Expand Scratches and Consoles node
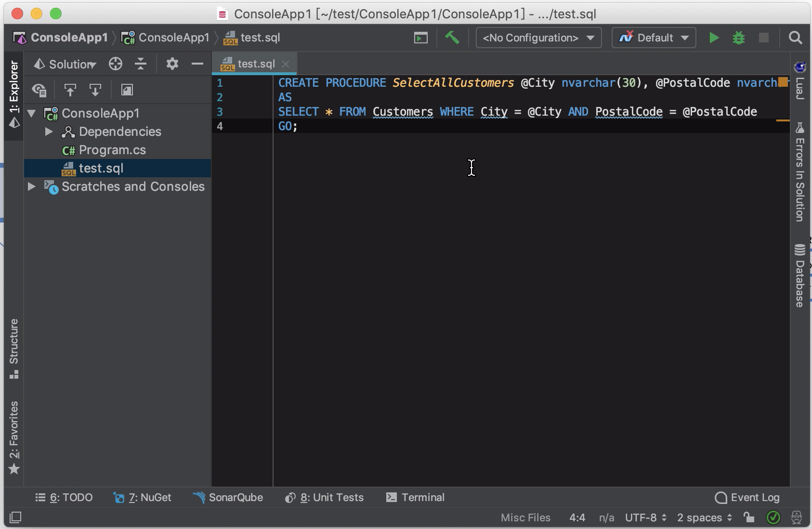This screenshot has width=812, height=529. pos(32,186)
